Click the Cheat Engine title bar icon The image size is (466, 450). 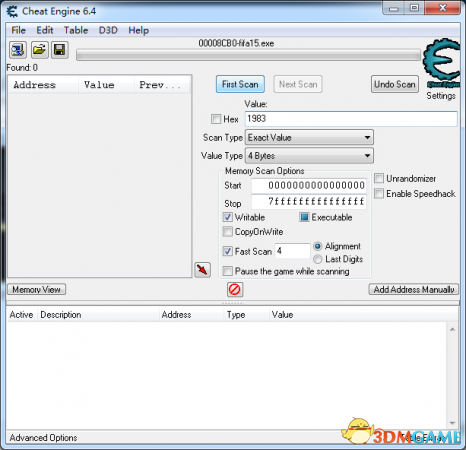(x=12, y=11)
